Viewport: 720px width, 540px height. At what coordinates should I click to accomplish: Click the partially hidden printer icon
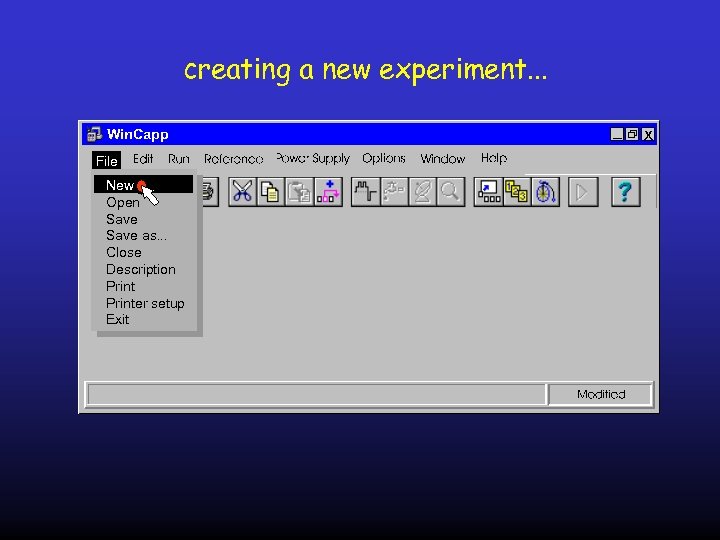(x=209, y=192)
